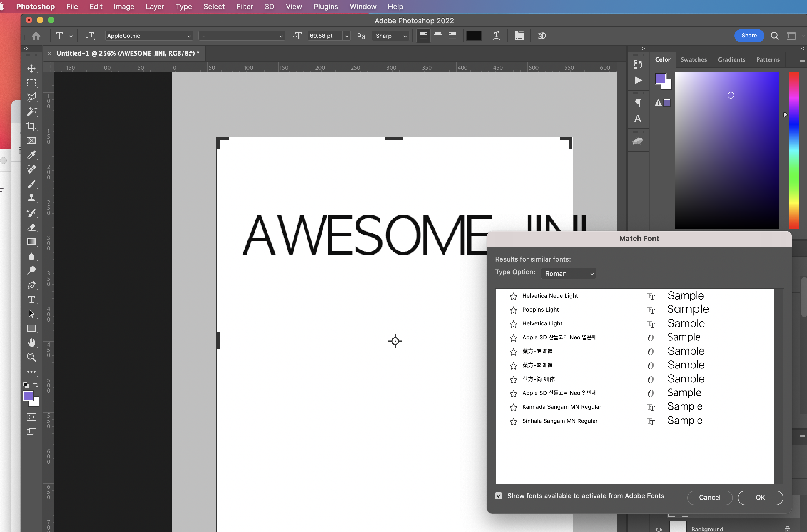The height and width of the screenshot is (532, 807).
Task: Open the Layer menu
Action: 155,6
